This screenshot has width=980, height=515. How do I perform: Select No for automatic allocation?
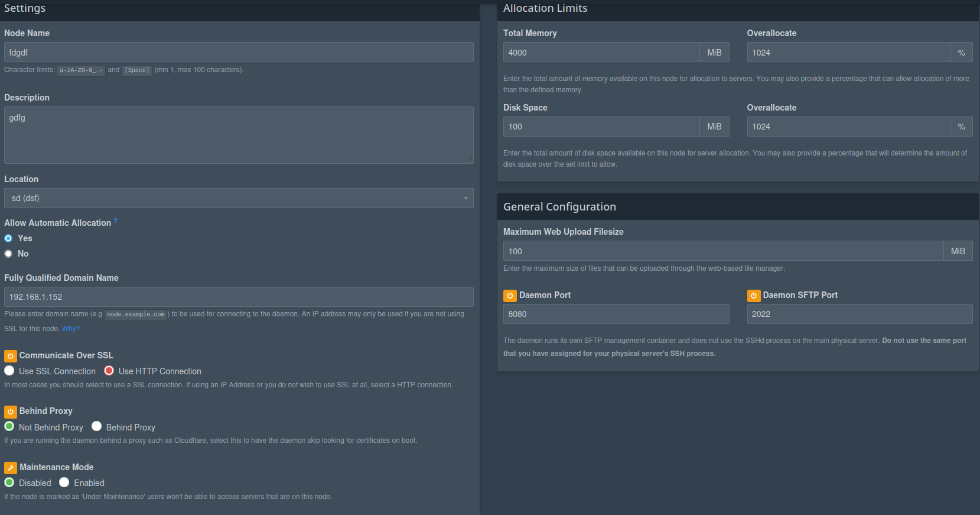pyautogui.click(x=8, y=254)
